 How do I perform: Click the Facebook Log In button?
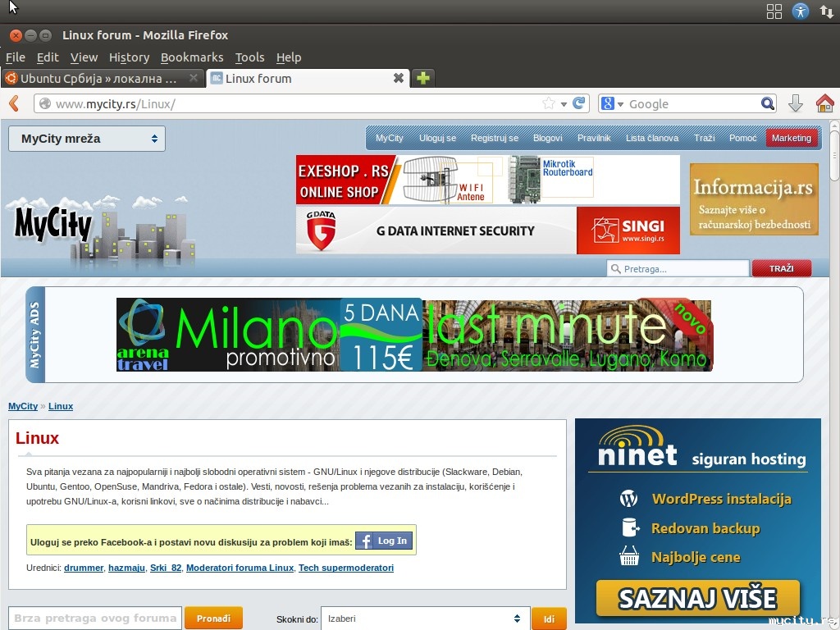[384, 541]
